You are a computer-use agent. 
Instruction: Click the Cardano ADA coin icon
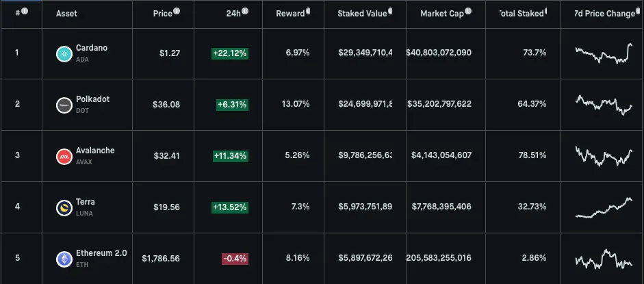coord(64,53)
